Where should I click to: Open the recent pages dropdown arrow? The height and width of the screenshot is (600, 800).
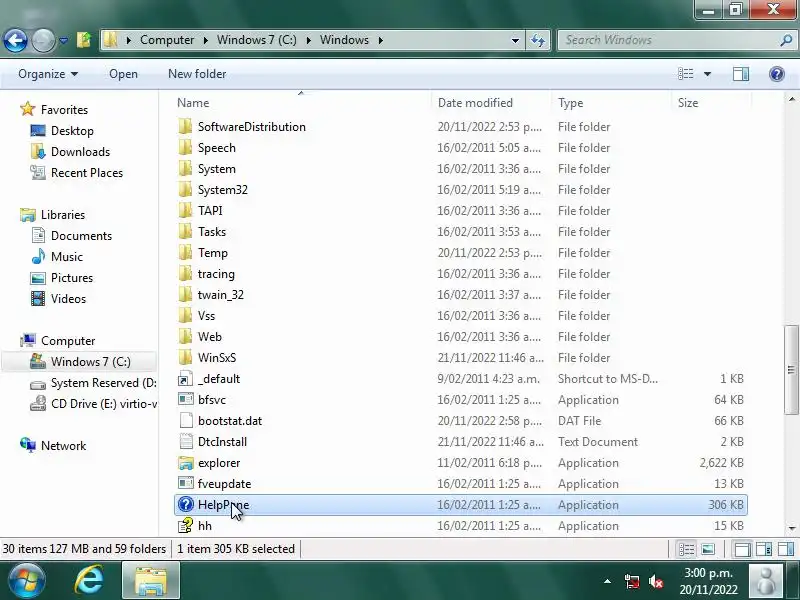pos(63,40)
